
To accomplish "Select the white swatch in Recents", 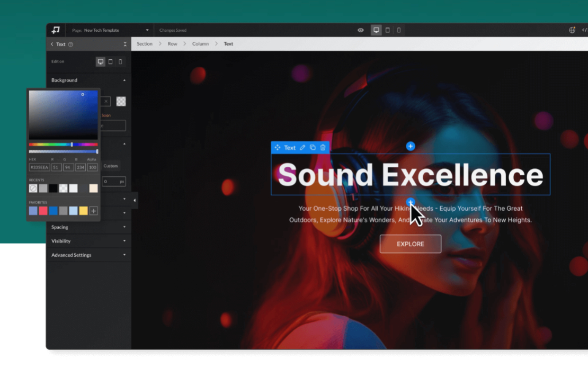I will tap(74, 188).
